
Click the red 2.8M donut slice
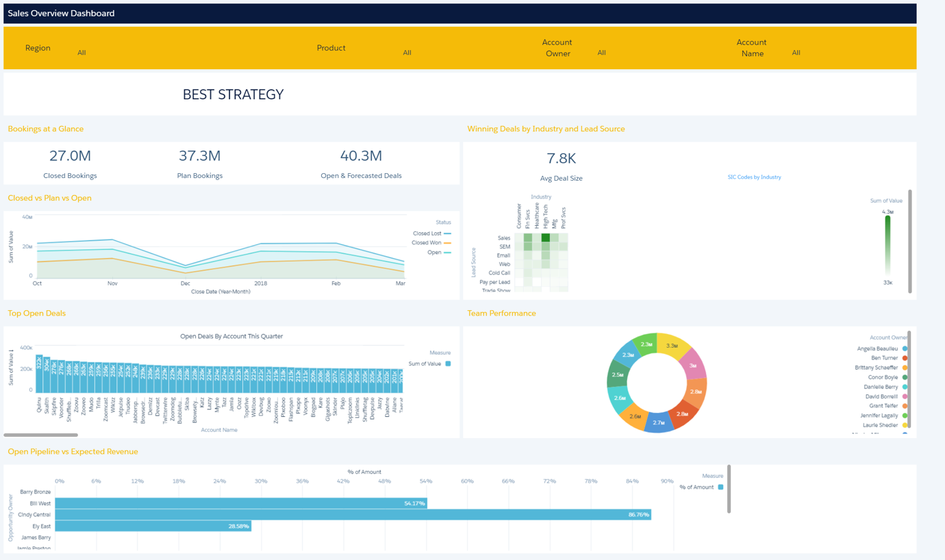click(x=683, y=413)
